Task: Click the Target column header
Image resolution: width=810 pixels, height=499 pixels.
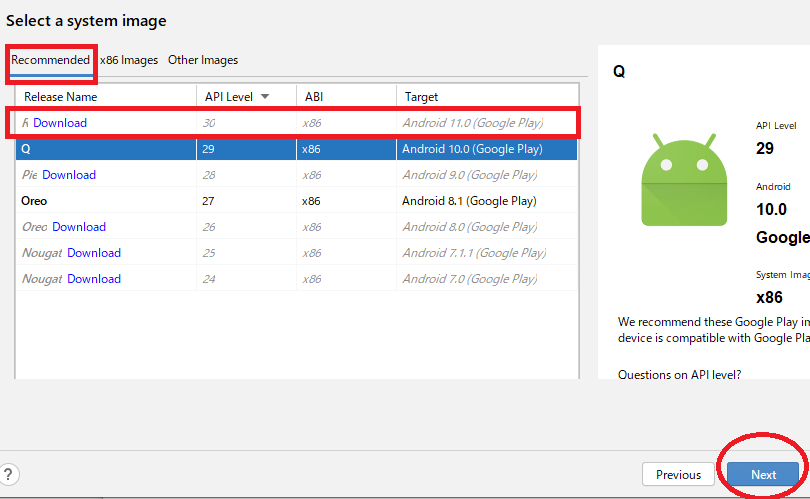Action: [x=487, y=97]
